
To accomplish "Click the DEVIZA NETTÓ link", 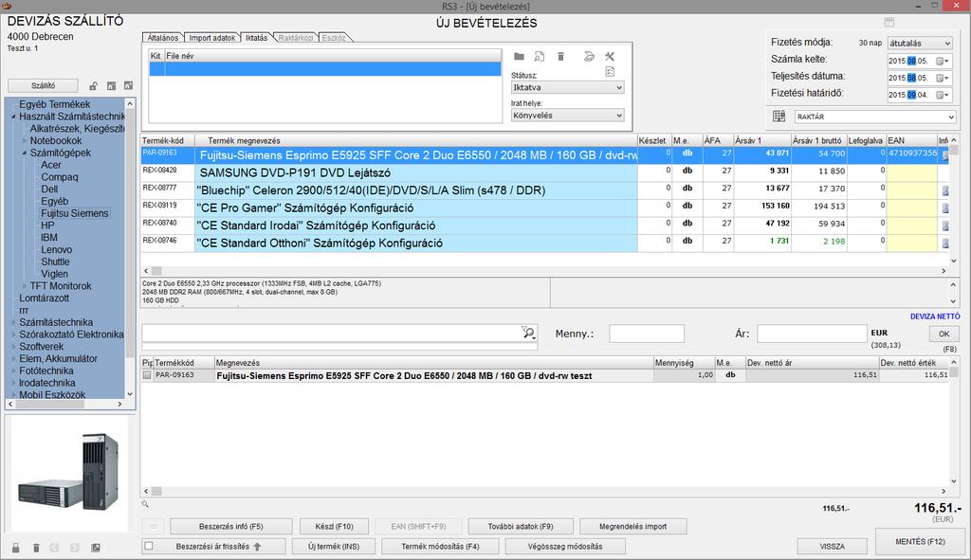I will [934, 316].
